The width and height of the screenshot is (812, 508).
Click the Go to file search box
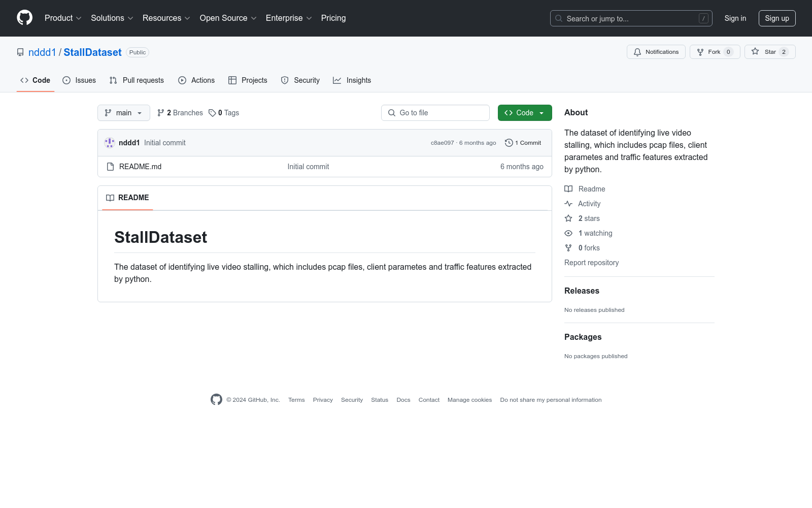tap(435, 113)
